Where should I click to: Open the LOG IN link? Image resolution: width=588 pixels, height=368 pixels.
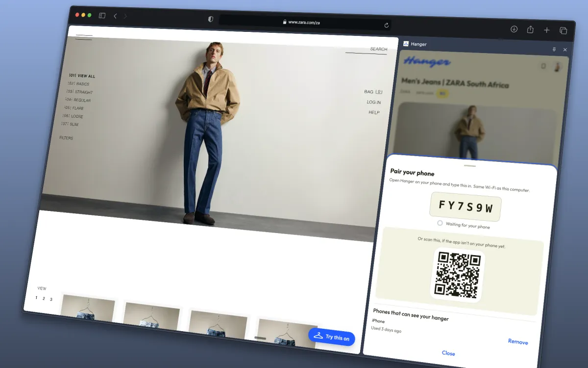(x=374, y=102)
